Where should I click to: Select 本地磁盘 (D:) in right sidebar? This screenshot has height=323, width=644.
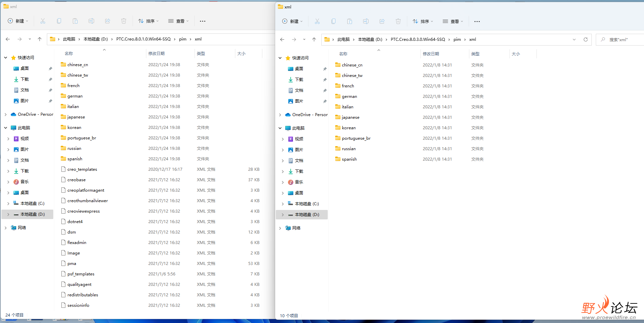tap(307, 215)
